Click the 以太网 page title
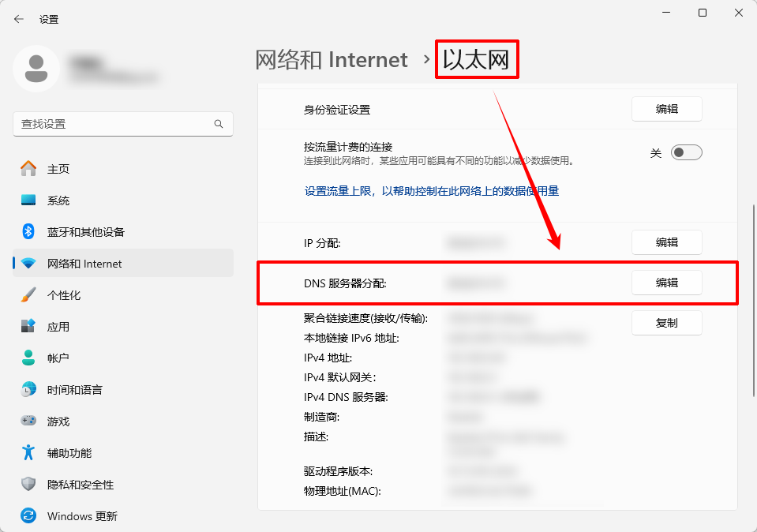Viewport: 757px width, 532px height. click(x=476, y=60)
